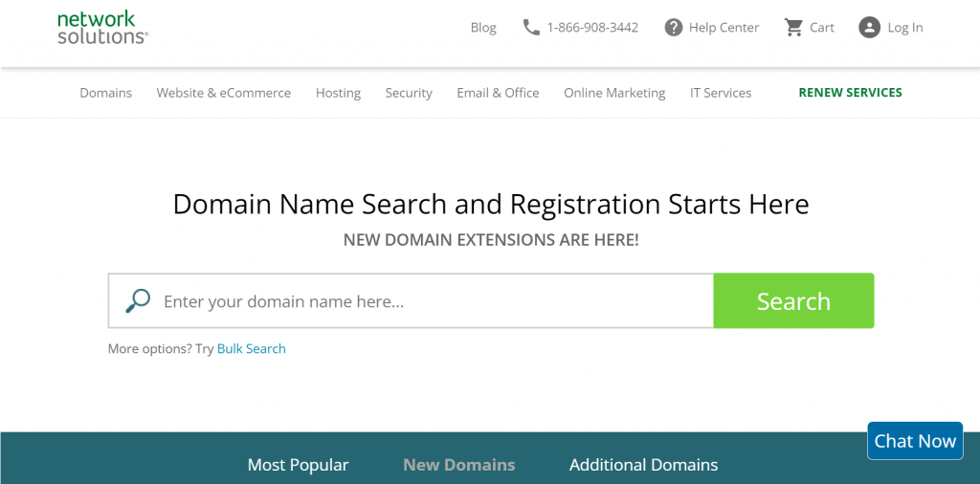The image size is (980, 484).
Task: Click the green Search button
Action: pos(793,301)
